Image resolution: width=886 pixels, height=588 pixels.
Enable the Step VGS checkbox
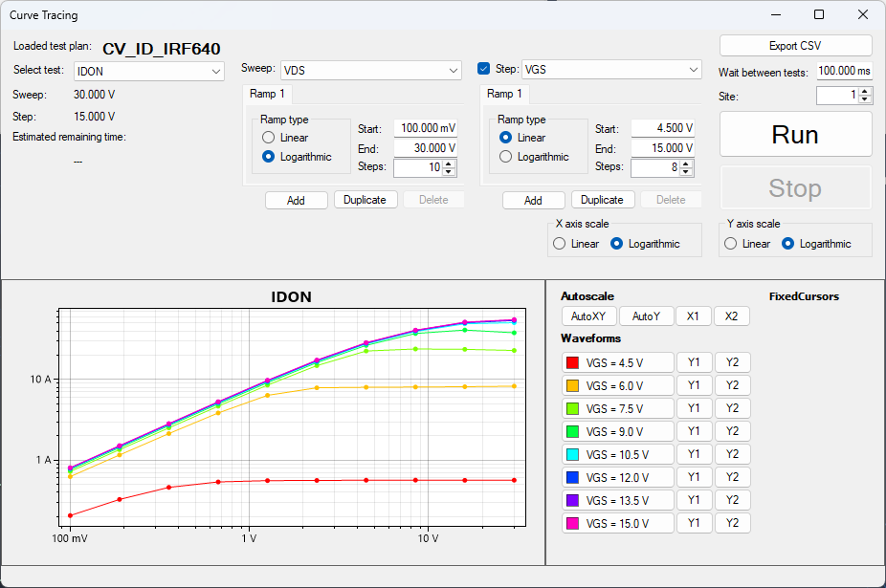pyautogui.click(x=484, y=69)
